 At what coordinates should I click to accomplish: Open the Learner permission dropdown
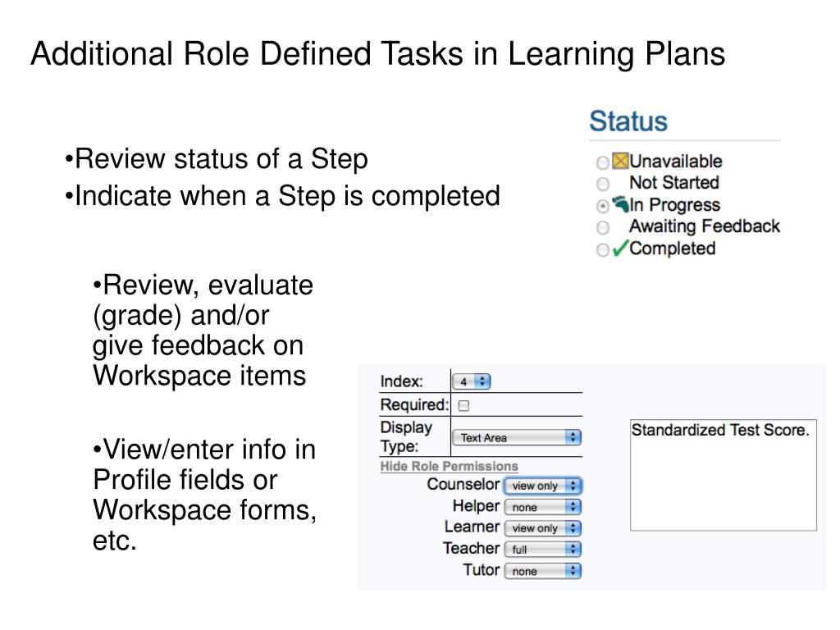[542, 528]
